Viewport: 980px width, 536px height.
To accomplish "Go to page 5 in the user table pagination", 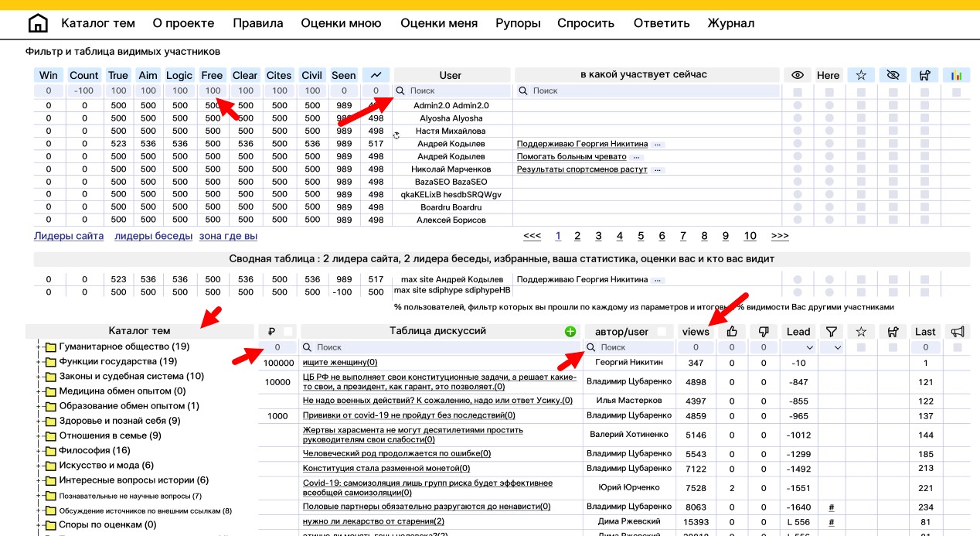I will point(641,236).
